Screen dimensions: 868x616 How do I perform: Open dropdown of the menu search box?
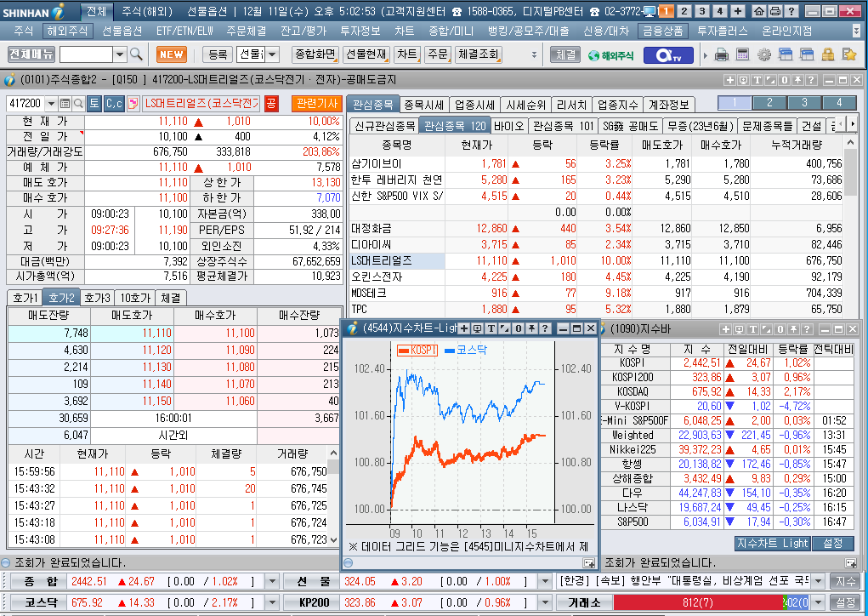(x=120, y=54)
